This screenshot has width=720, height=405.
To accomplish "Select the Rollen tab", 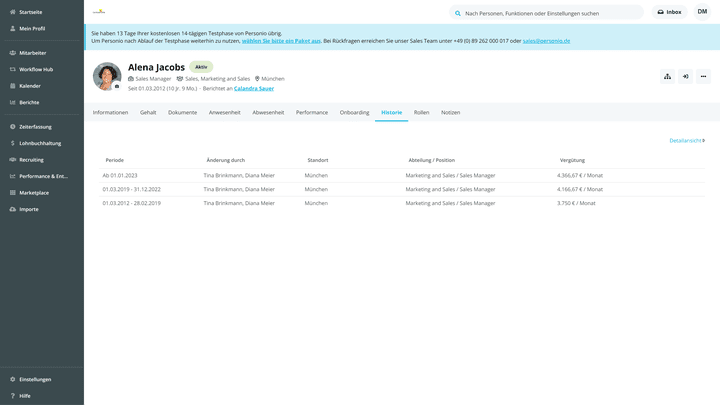I will click(x=421, y=112).
